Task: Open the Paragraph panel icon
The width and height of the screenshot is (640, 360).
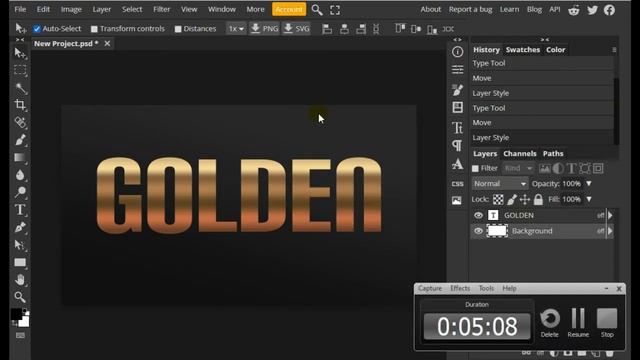Action: pyautogui.click(x=458, y=145)
